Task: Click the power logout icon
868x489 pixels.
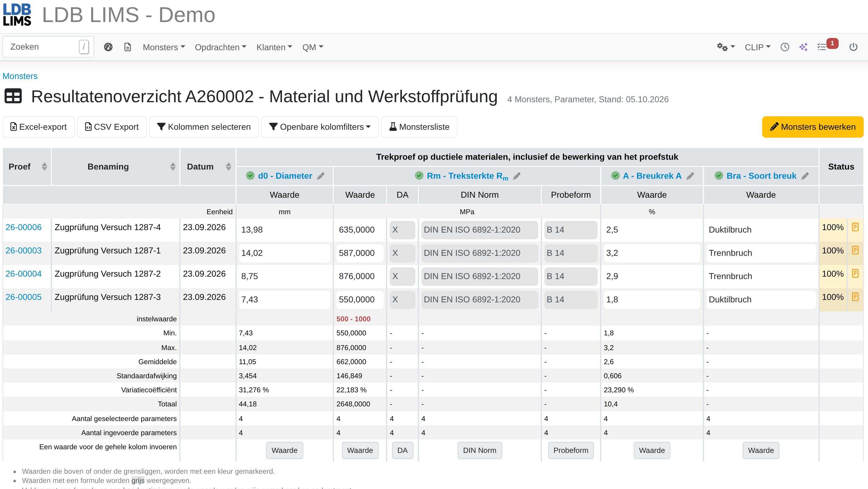Action: click(x=853, y=47)
